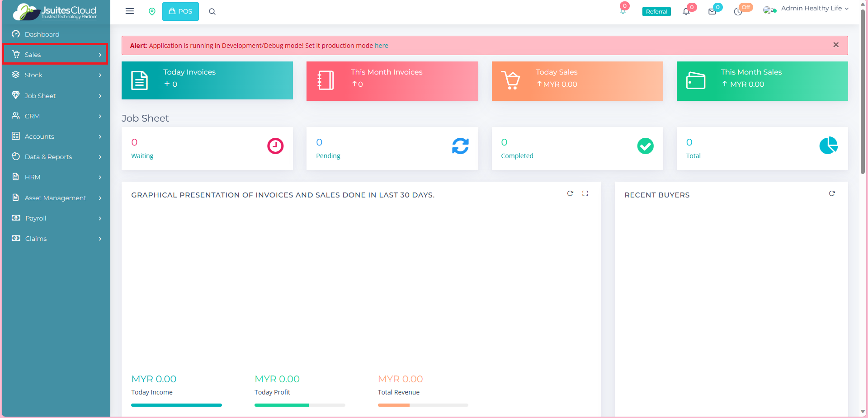Click the Referral button
This screenshot has width=868, height=418.
656,12
